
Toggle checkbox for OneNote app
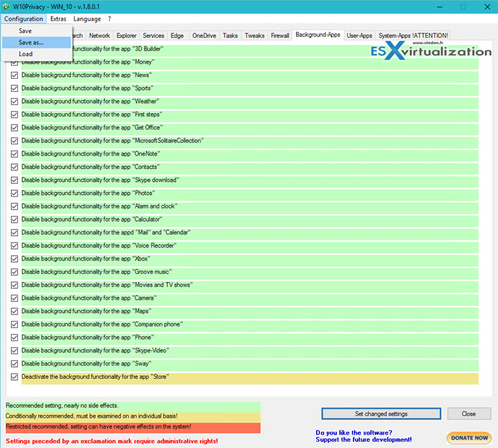point(15,154)
